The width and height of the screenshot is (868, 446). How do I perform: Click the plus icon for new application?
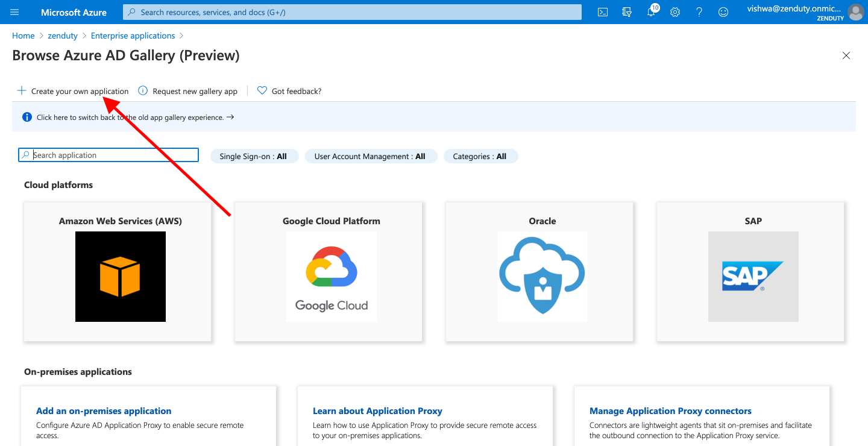(x=22, y=90)
